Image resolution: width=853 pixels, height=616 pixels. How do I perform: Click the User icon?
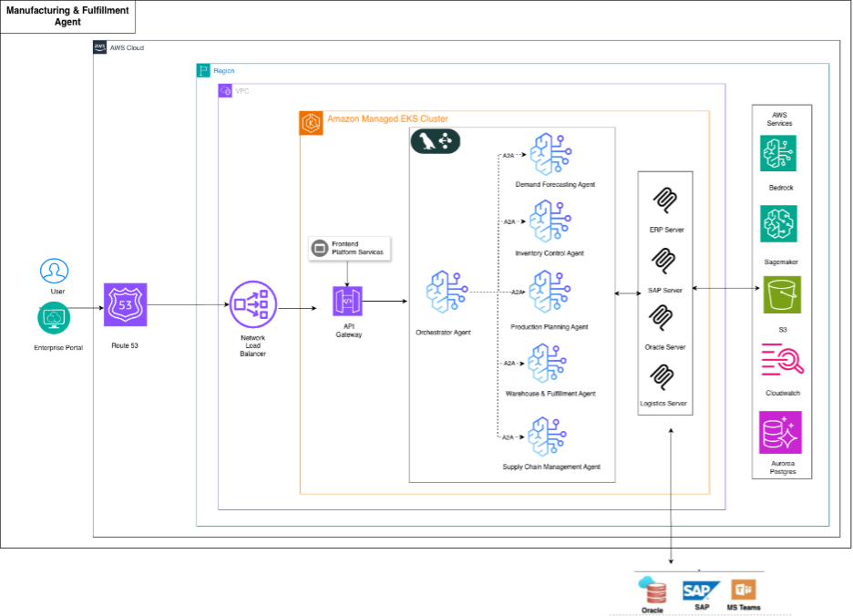click(x=54, y=271)
